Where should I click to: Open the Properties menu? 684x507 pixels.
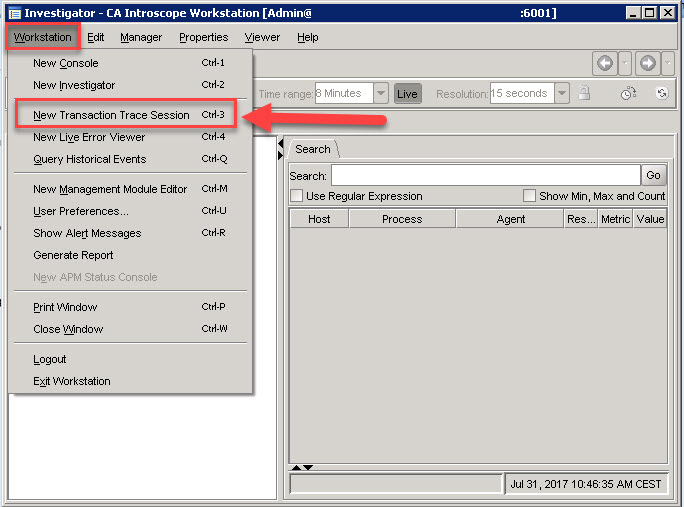204,37
